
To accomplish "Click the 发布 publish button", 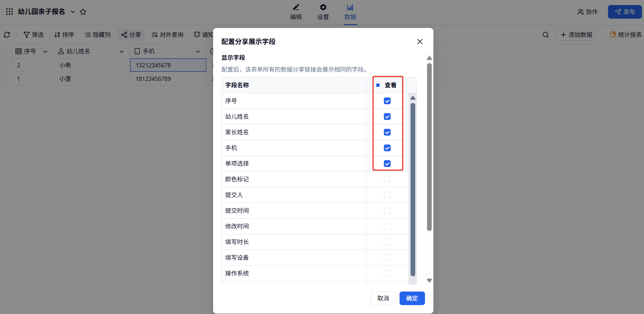I will pyautogui.click(x=625, y=12).
